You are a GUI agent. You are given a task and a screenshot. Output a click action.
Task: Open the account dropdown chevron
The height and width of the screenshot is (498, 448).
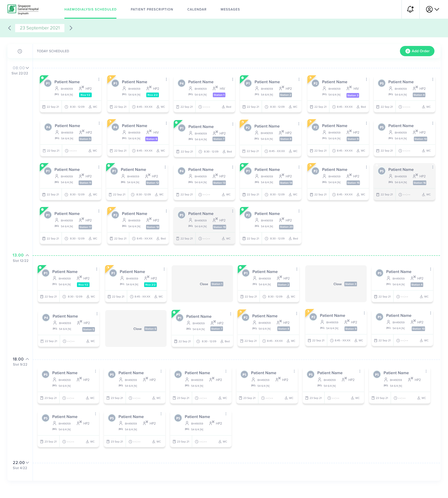coord(437,9)
